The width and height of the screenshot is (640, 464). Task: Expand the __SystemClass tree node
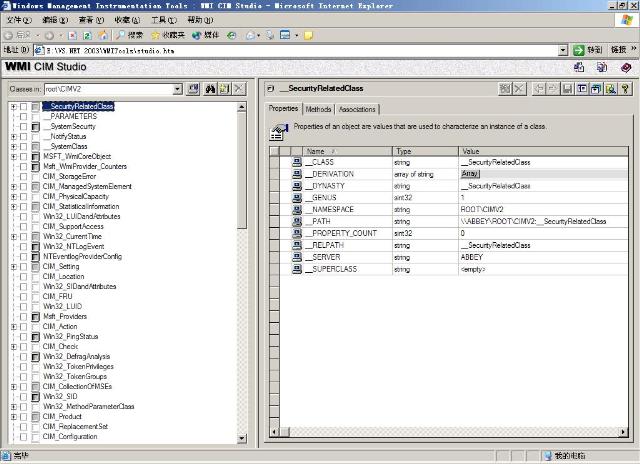click(x=14, y=147)
